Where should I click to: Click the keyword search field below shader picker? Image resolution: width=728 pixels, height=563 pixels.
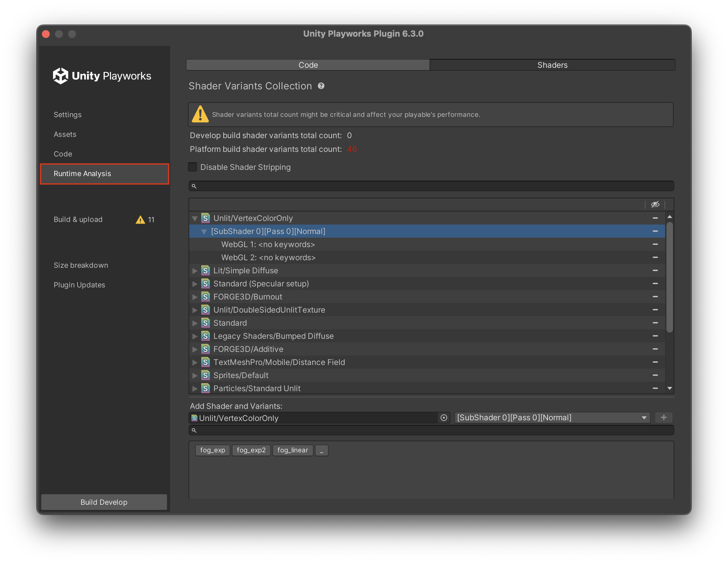tap(431, 430)
